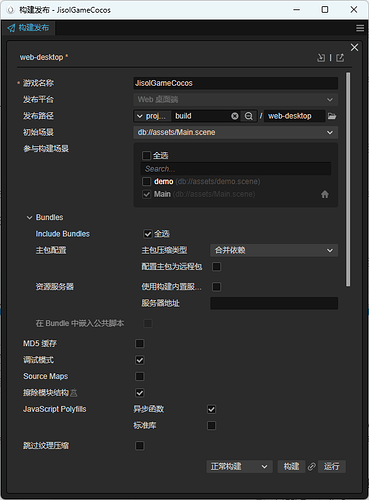Click the experimental flask icon next to 擦除模块结构

click(74, 393)
